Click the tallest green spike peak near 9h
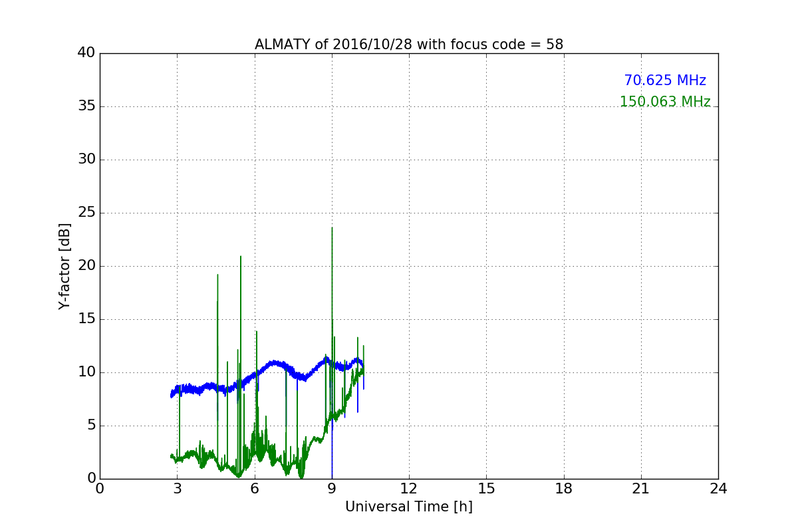The image size is (798, 532). 332,228
